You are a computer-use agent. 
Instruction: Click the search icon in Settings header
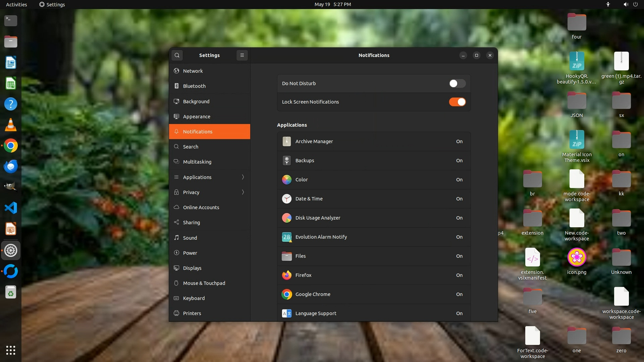click(x=177, y=55)
